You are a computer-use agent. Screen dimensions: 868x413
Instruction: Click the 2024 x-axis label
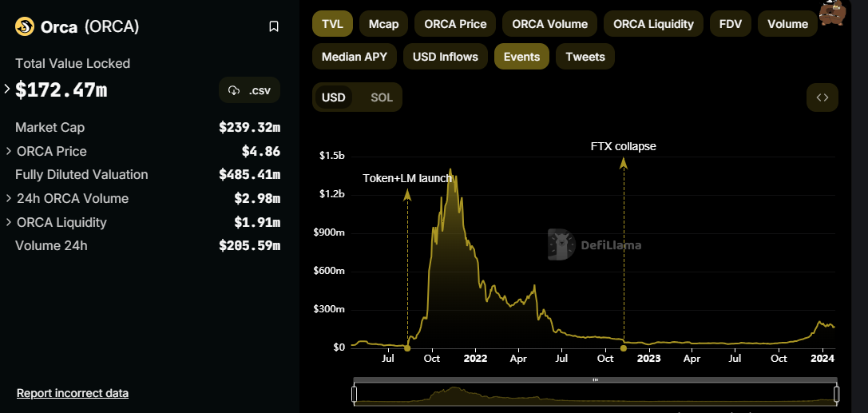(x=823, y=358)
